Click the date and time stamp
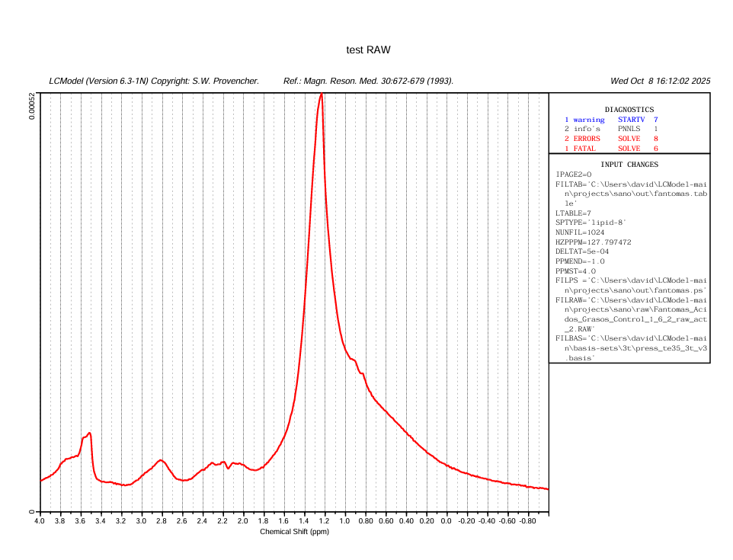Viewport: 733px width, 560px height. point(660,81)
